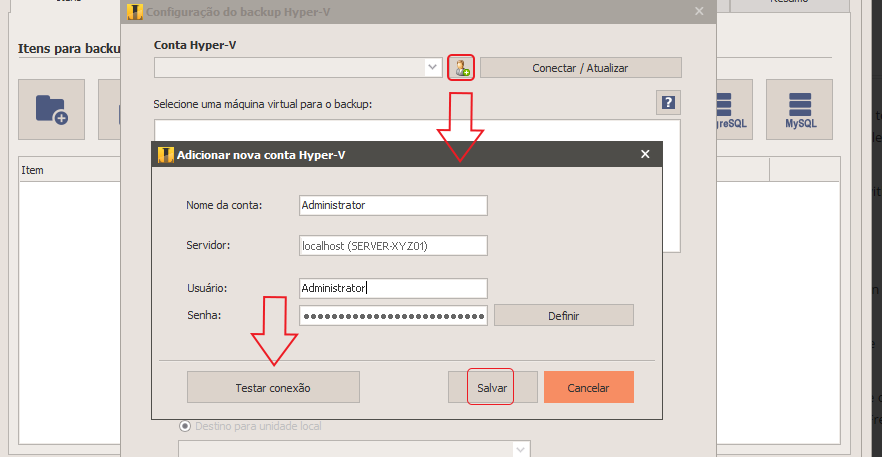Close the Adicionar nova conta Hyper-V dialog
This screenshot has height=457, width=882.
[x=645, y=154]
